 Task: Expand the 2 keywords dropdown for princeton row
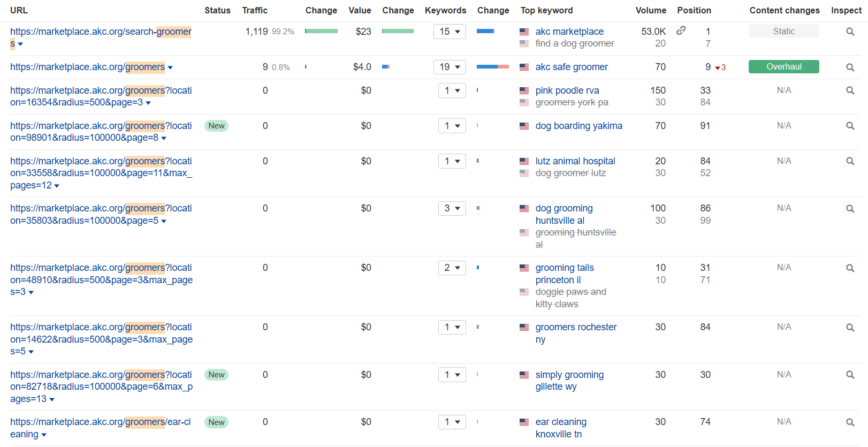452,268
